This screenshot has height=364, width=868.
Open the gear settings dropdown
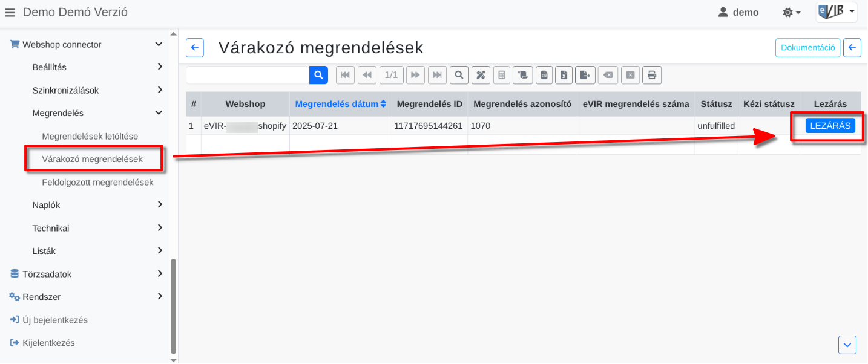pos(791,12)
